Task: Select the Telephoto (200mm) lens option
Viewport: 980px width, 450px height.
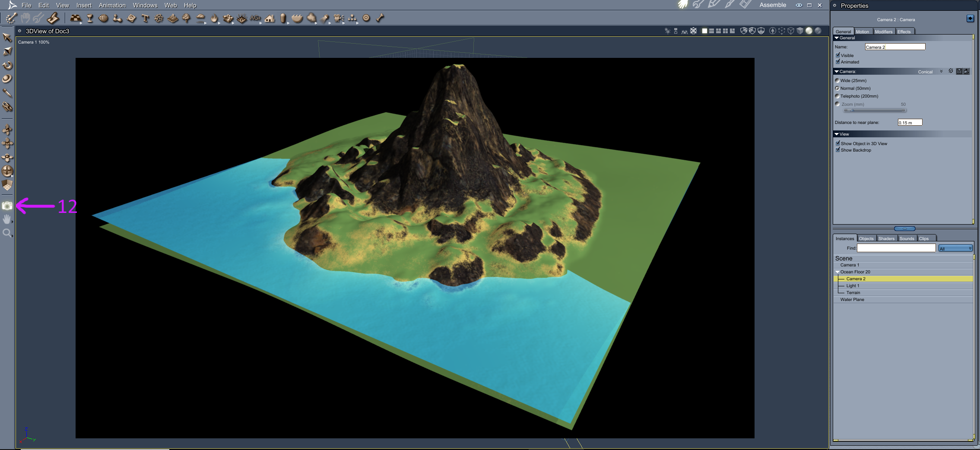Action: (837, 96)
